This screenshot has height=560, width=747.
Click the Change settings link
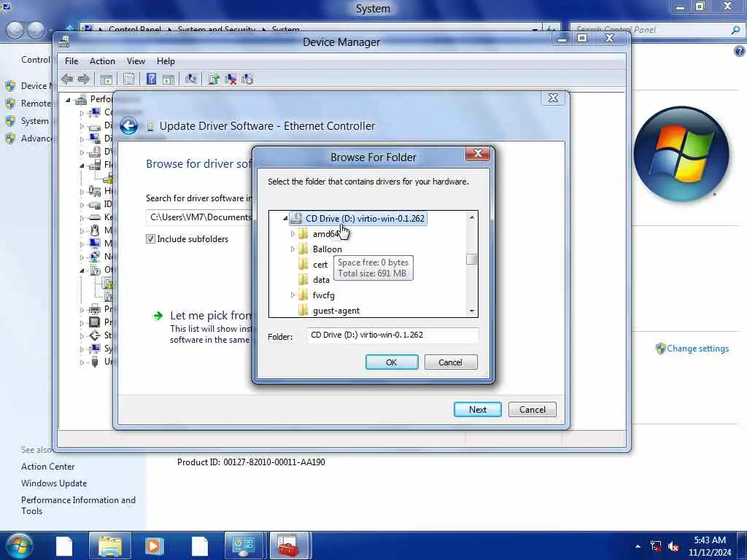(697, 349)
